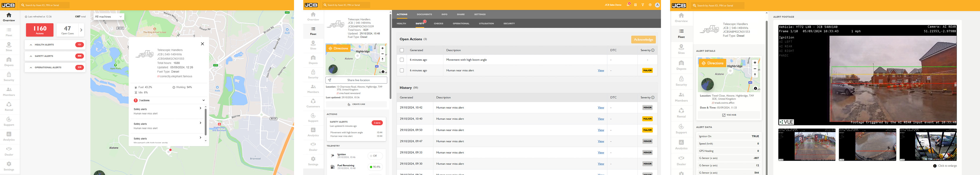Click the arrow next to Open Cases card
The width and height of the screenshot is (980, 175).
click(81, 30)
